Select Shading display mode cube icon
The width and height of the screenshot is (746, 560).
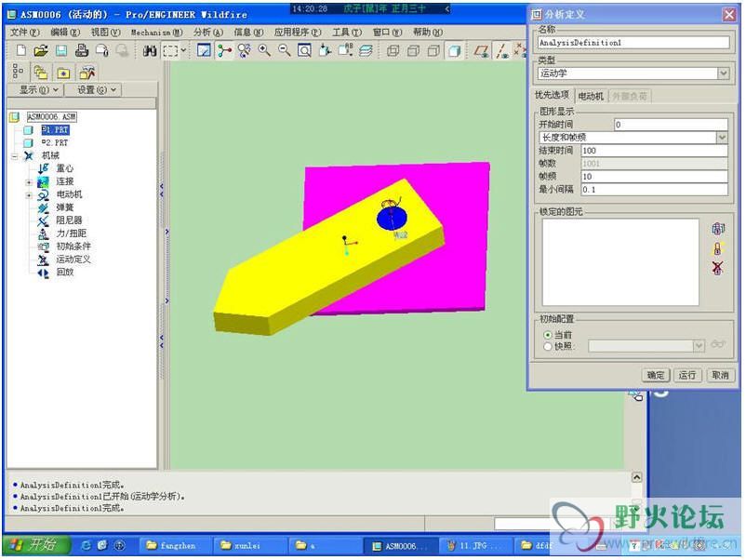(454, 51)
